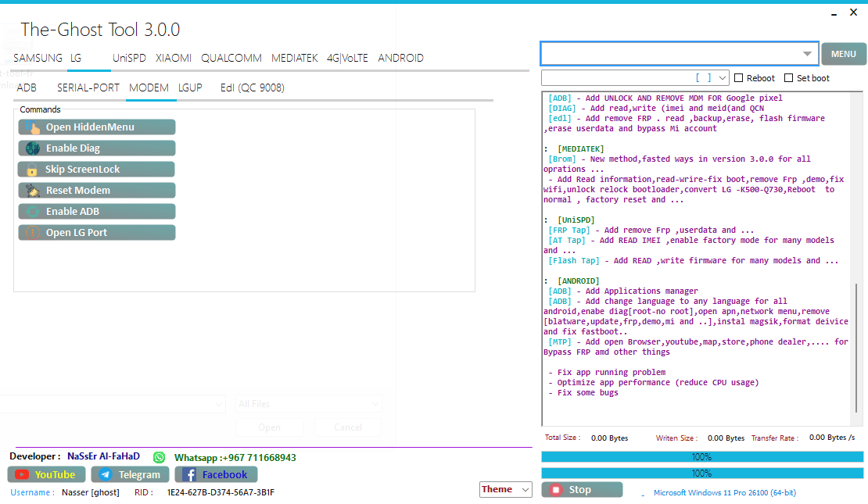This screenshot has width=868, height=504.
Task: Click the green Whatsapp icon
Action: (160, 457)
